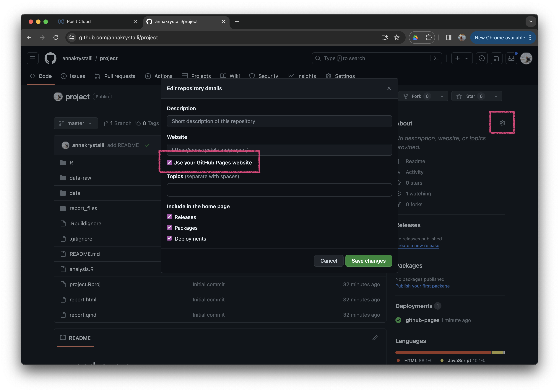Open the Security tab
The image size is (559, 392).
264,76
